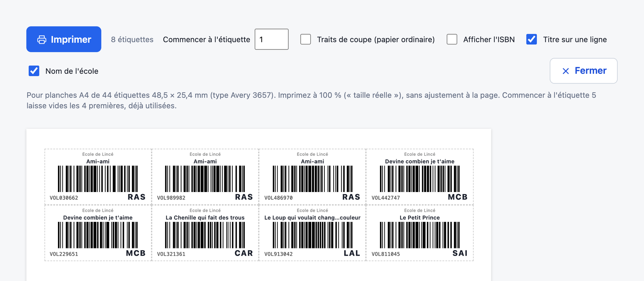Close the label sheet with Fermer
The image size is (644, 281).
584,71
